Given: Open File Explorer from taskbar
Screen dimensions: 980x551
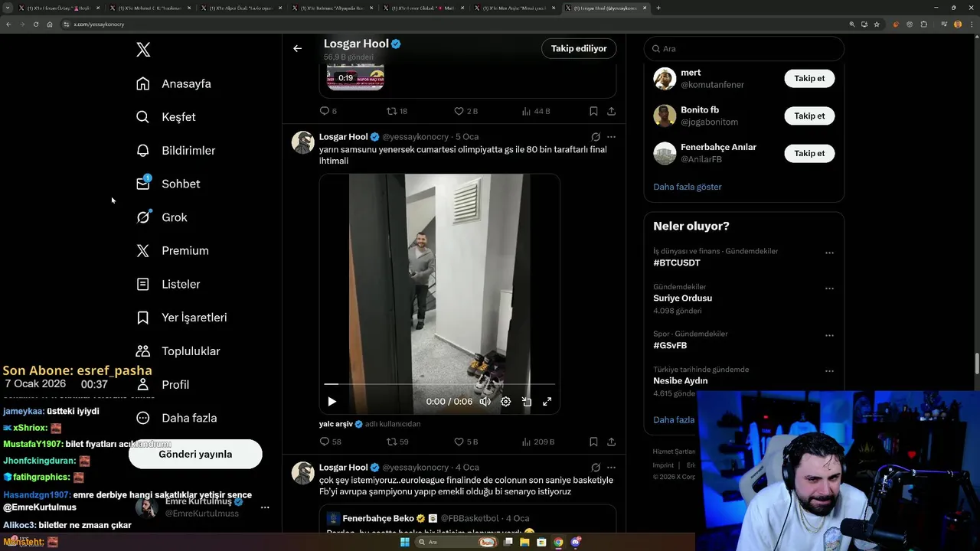Looking at the screenshot, I should coord(524,542).
